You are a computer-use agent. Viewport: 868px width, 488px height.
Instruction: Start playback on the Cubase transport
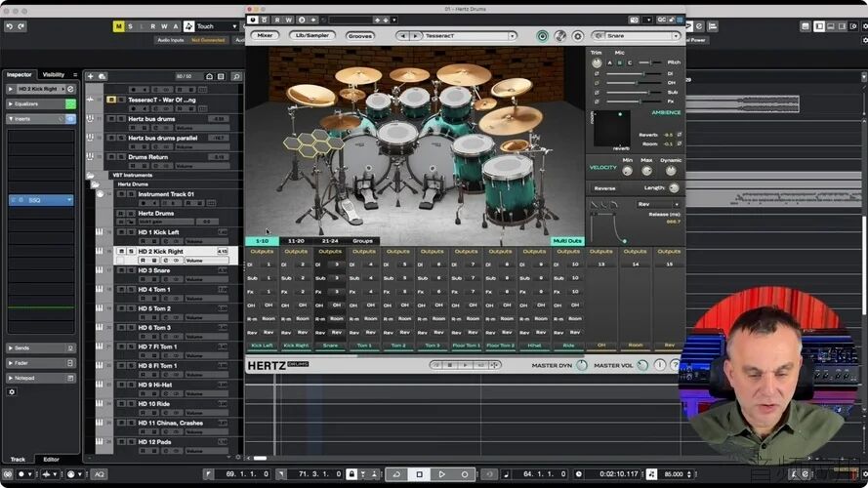pyautogui.click(x=441, y=474)
